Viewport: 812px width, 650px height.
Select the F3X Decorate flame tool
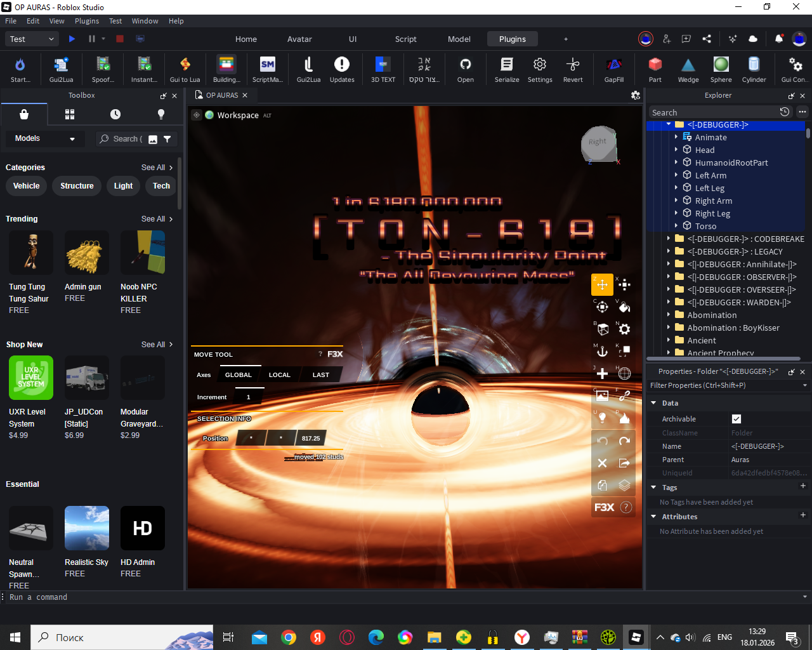(625, 418)
